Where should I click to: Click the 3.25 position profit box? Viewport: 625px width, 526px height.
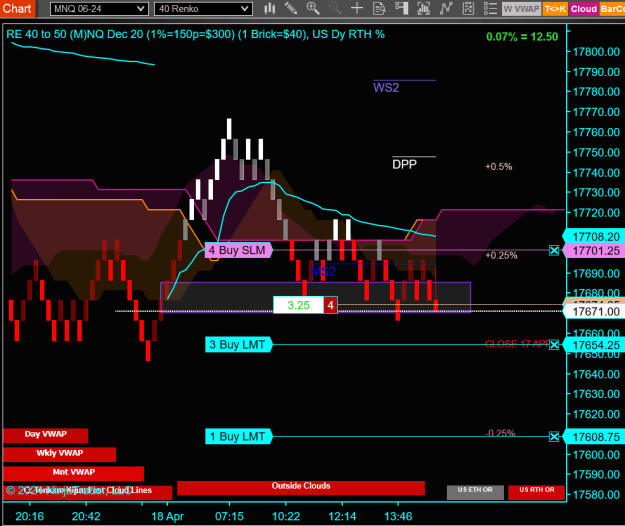point(298,305)
